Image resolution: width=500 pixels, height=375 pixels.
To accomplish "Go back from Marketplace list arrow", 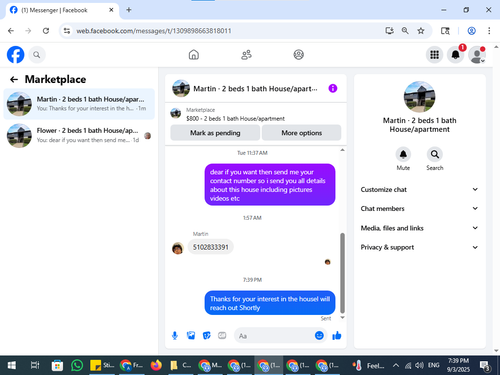I will [14, 79].
